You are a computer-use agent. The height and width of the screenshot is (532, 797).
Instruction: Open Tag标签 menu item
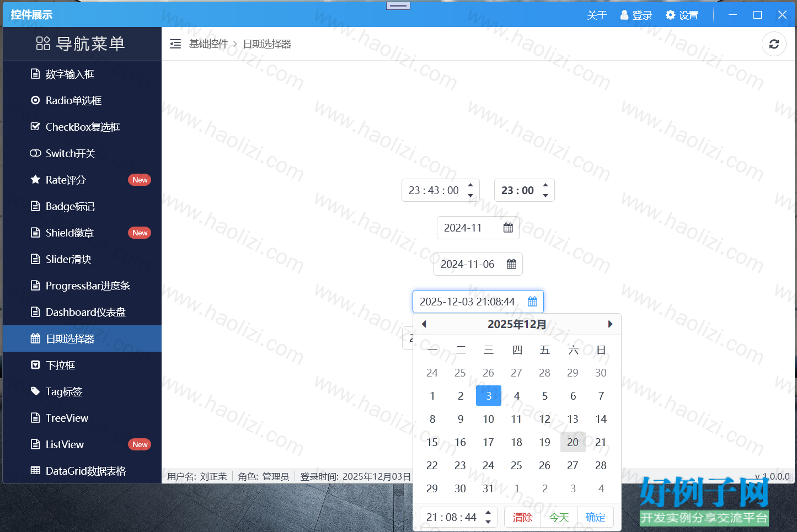[x=82, y=391]
